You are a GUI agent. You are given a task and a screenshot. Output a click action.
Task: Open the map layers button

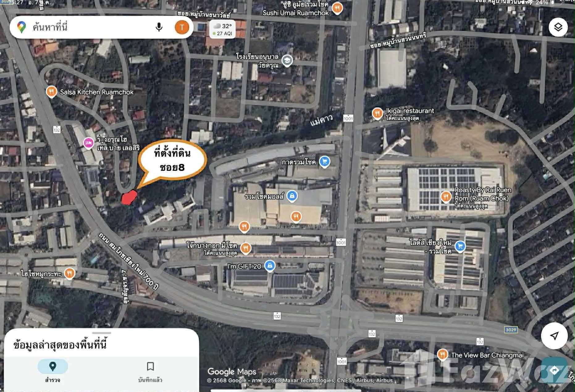pos(558,27)
